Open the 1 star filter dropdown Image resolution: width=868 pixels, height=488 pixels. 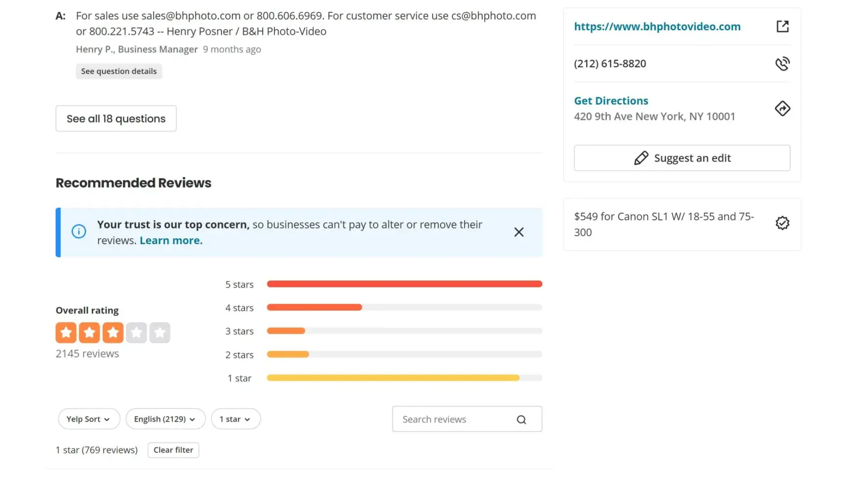pyautogui.click(x=235, y=419)
